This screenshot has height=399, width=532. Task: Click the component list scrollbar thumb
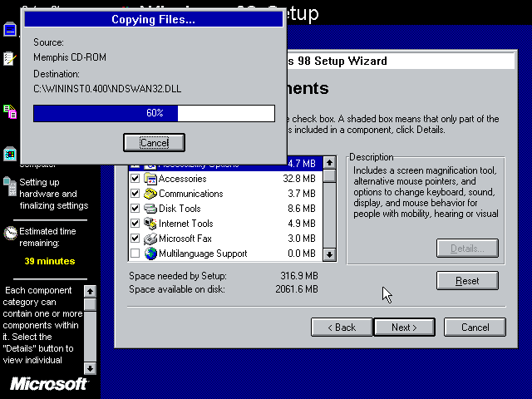click(x=329, y=175)
